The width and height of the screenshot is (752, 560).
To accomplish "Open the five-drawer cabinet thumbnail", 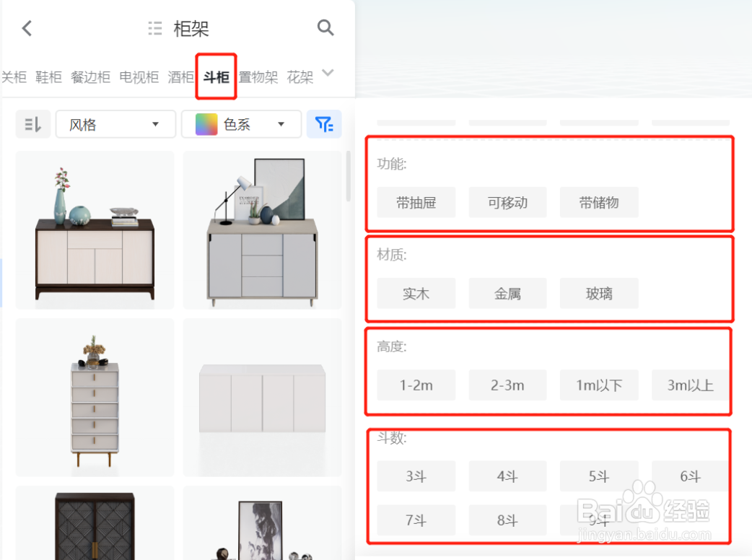I will point(94,397).
